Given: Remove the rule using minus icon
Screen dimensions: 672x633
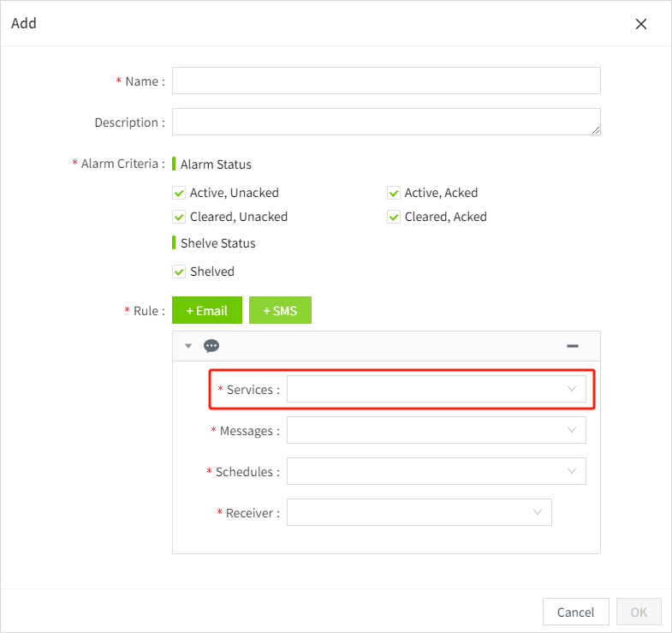Looking at the screenshot, I should (573, 346).
